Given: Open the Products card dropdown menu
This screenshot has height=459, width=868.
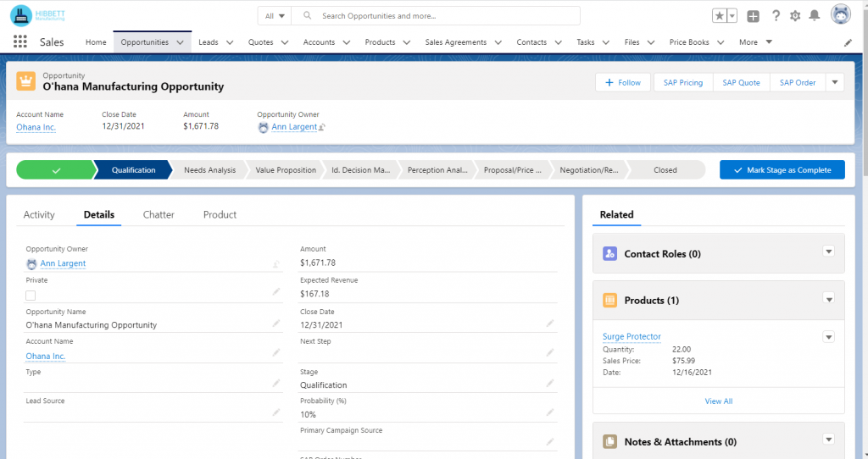Looking at the screenshot, I should [828, 299].
